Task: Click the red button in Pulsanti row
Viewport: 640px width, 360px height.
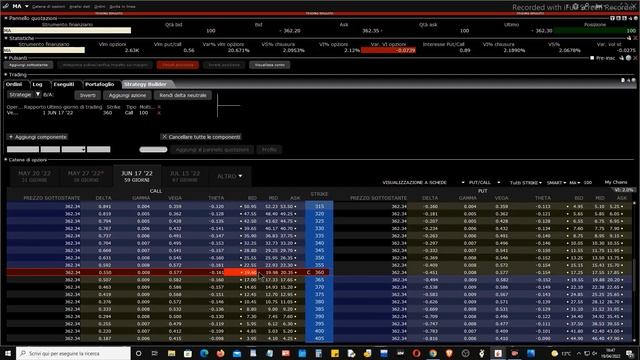Action: point(178,65)
